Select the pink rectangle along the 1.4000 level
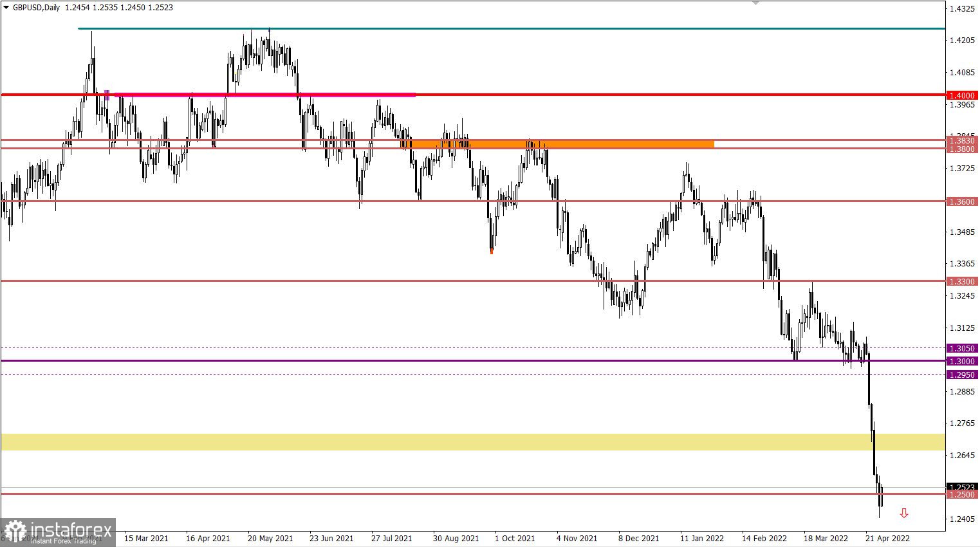 (265, 95)
